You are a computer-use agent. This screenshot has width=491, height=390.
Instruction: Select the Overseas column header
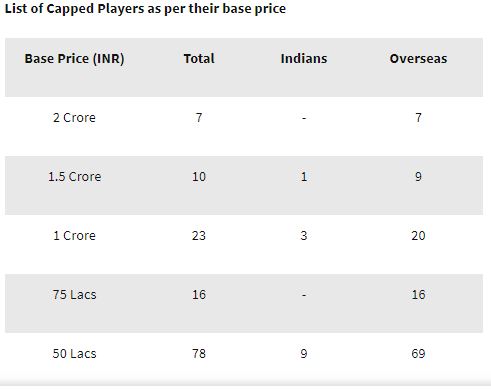(418, 59)
